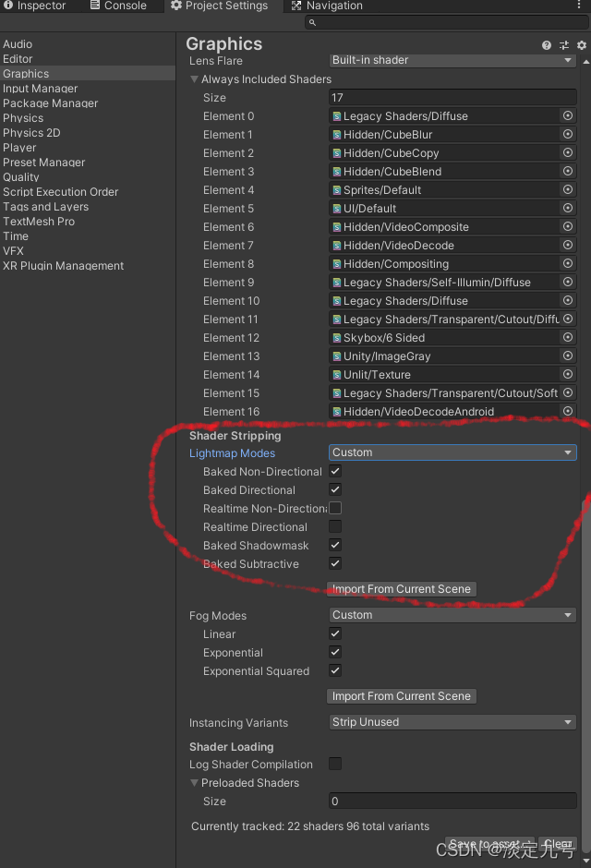Open the Instancing Variants dropdown
591x868 pixels.
(x=452, y=722)
